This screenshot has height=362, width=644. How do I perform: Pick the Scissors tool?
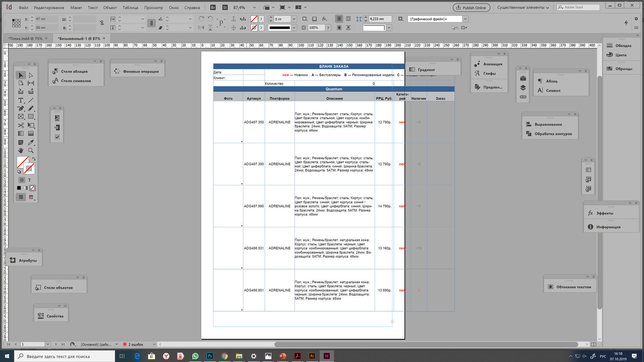click(x=21, y=125)
